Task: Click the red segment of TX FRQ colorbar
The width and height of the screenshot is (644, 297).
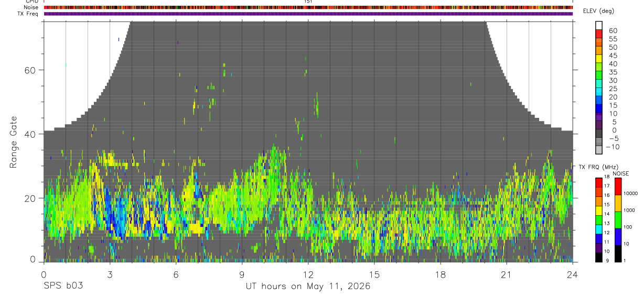Action: point(599,182)
